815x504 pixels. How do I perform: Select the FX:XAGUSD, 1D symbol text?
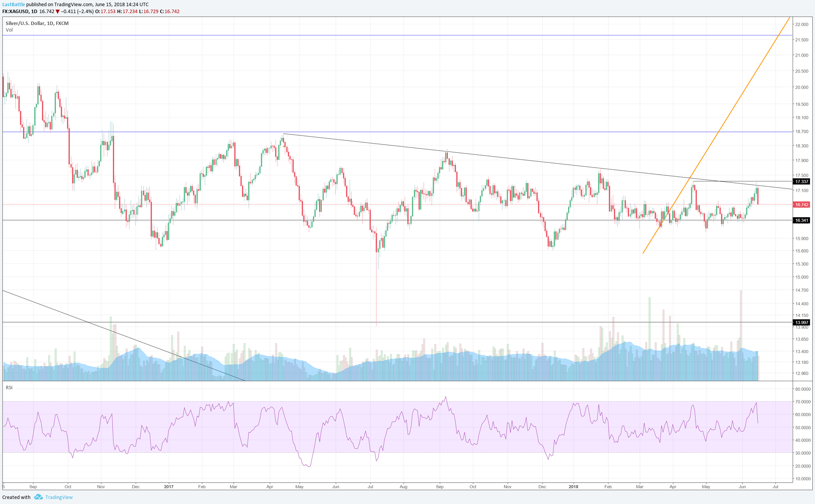(20, 12)
